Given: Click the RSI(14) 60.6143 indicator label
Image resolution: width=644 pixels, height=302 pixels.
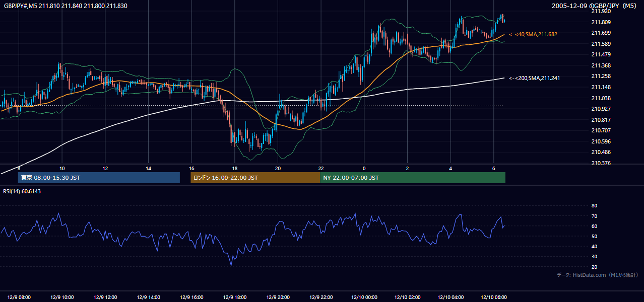Looking at the screenshot, I should [x=22, y=191].
